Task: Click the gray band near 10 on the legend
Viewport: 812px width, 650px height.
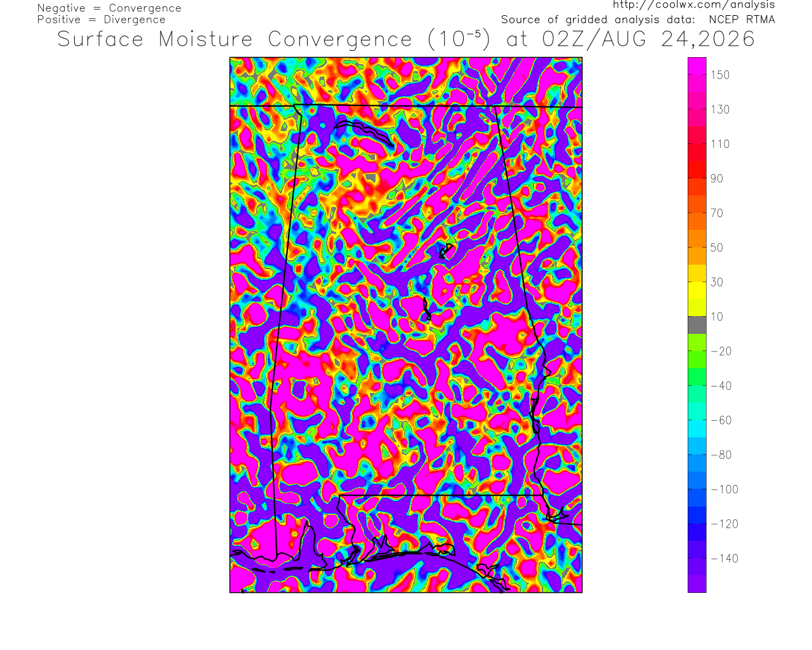Action: pyautogui.click(x=697, y=324)
